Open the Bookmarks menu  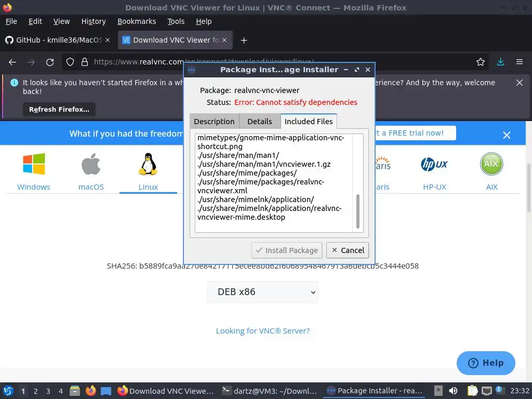(137, 21)
